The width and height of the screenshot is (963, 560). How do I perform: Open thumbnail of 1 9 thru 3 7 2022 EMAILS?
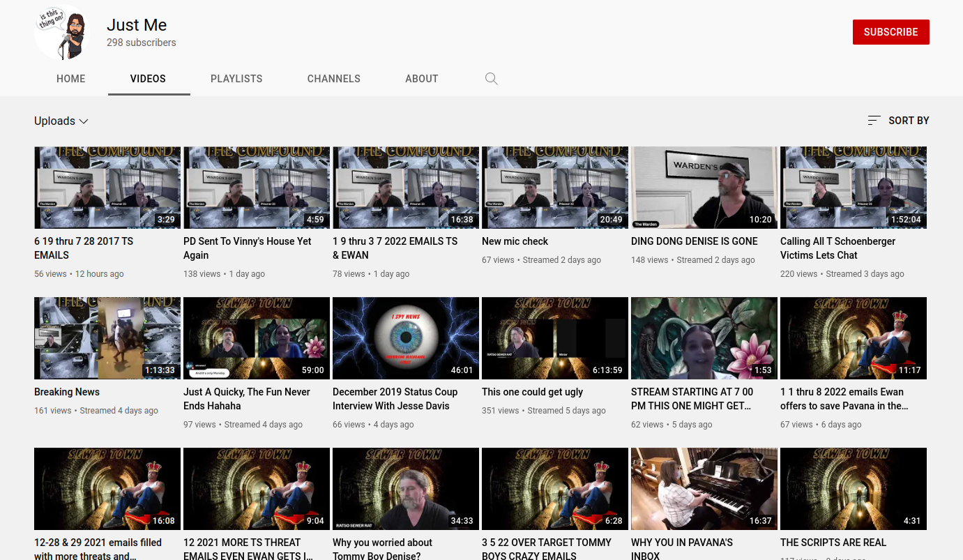point(406,188)
